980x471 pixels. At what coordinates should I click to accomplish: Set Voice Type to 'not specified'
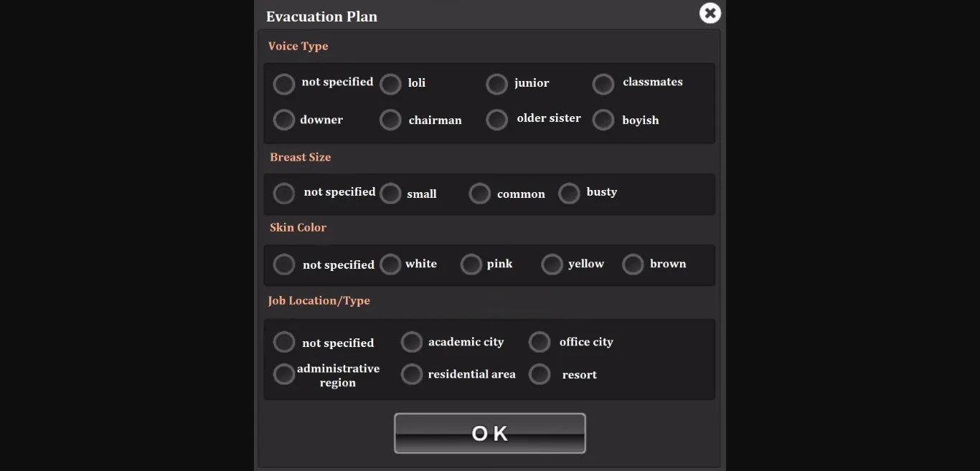point(284,84)
